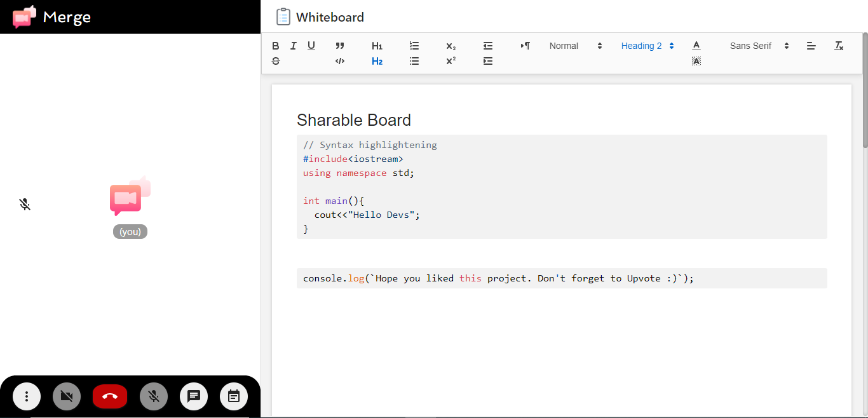Click the '// Syntax highlightening' comment
868x418 pixels.
point(370,145)
